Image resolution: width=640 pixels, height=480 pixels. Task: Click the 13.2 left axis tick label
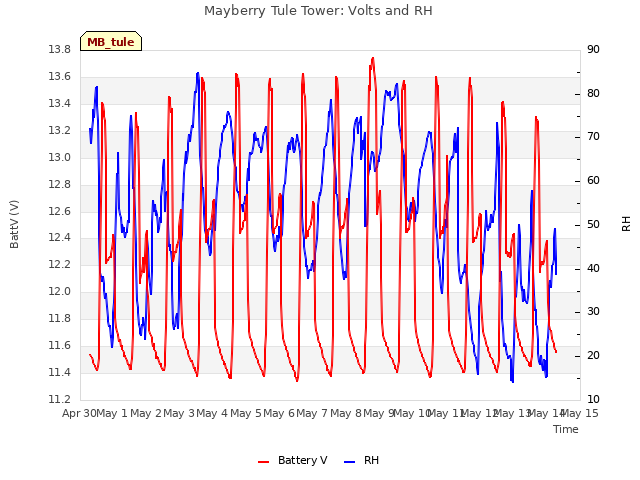60,130
